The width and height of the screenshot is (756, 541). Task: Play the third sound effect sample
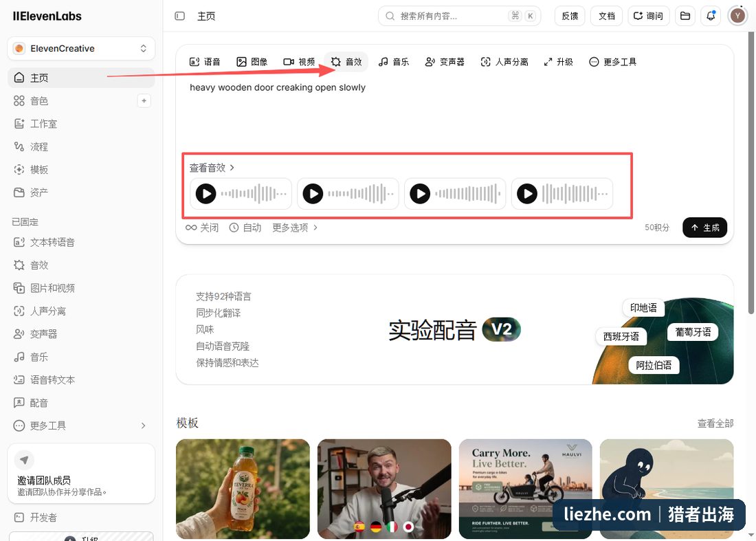click(420, 194)
